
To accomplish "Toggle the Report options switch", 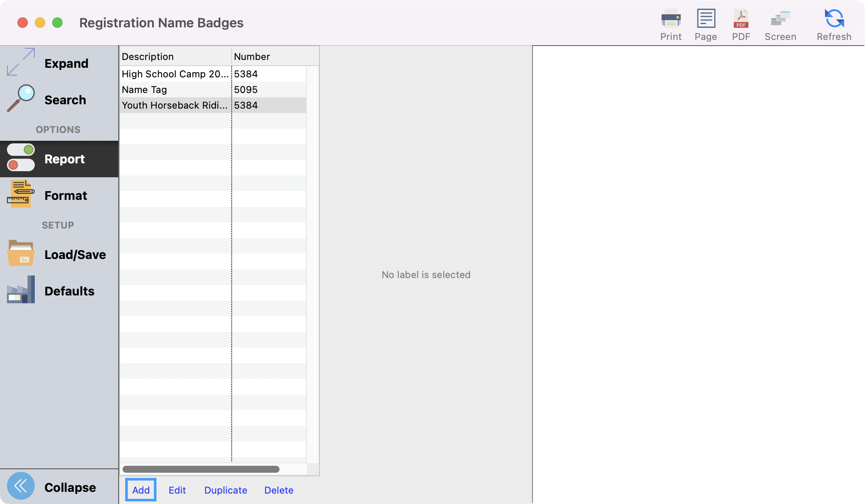I will pyautogui.click(x=21, y=158).
